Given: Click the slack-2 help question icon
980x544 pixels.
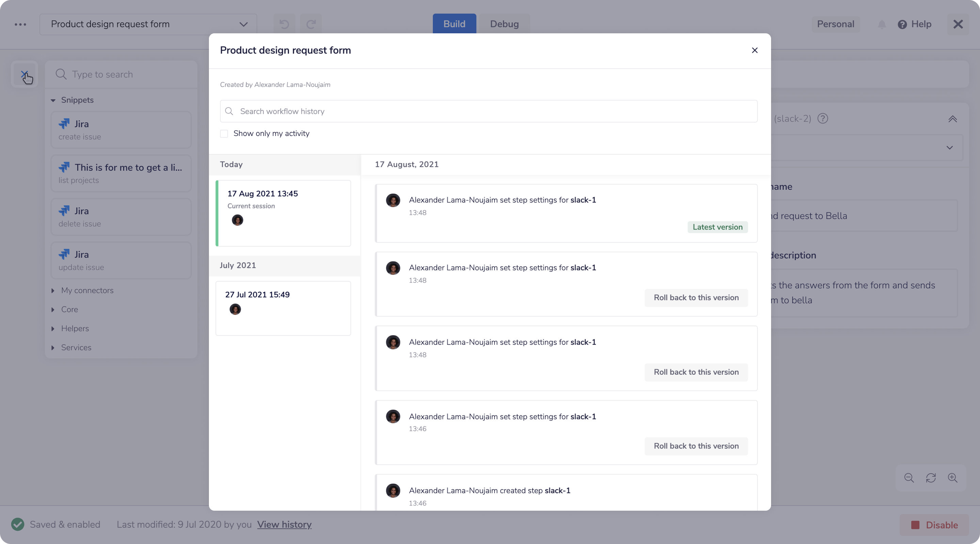Looking at the screenshot, I should click(822, 119).
